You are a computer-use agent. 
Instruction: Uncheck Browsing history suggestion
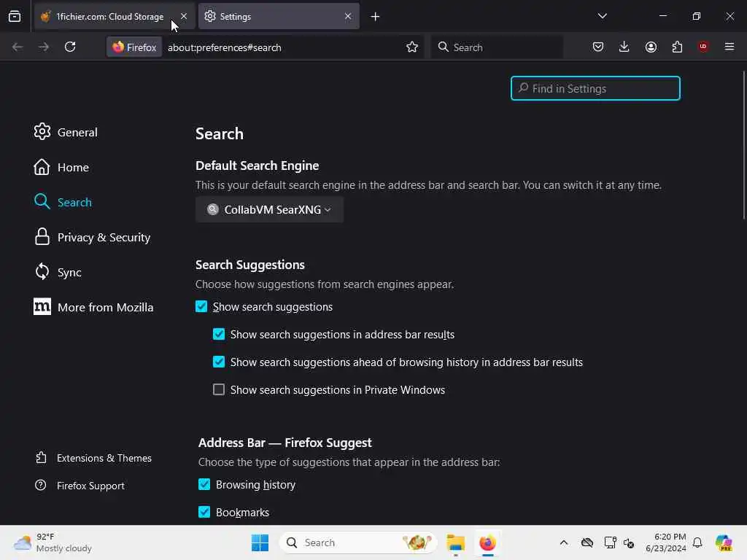tap(204, 484)
